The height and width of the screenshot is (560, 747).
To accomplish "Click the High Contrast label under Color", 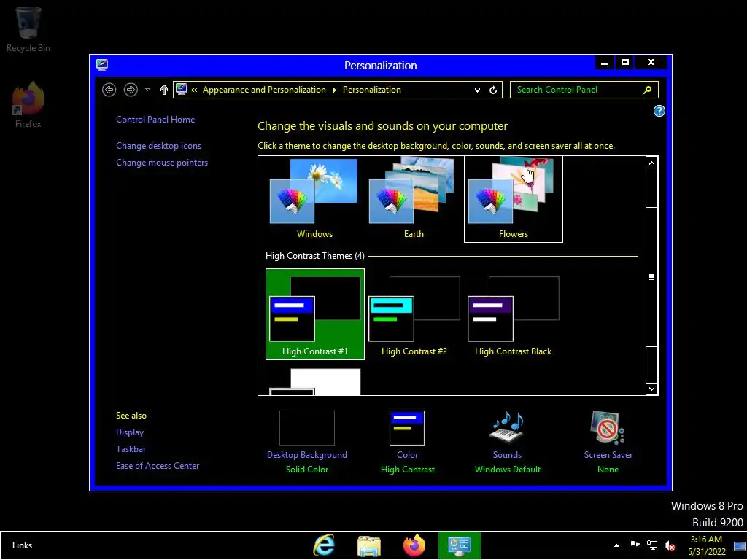I will [x=407, y=470].
